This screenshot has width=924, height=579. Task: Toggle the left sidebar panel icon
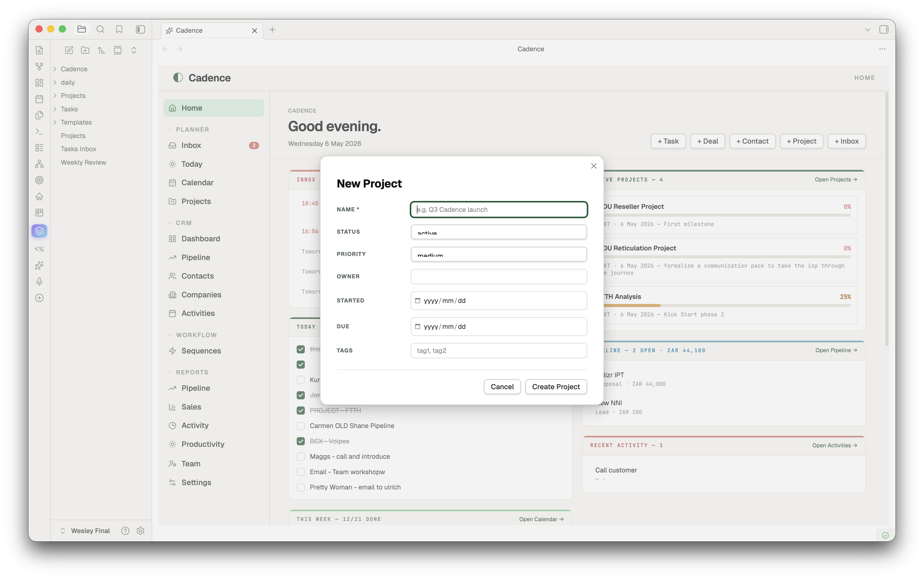(140, 29)
